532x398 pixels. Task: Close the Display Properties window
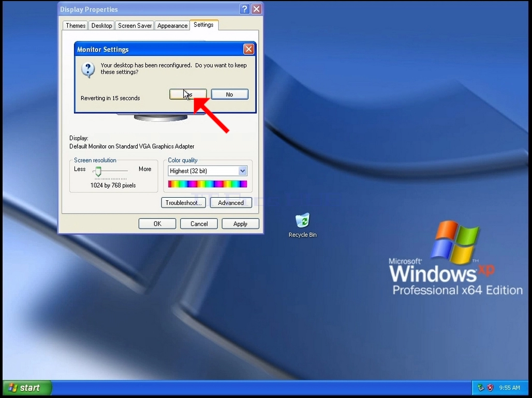coord(257,9)
